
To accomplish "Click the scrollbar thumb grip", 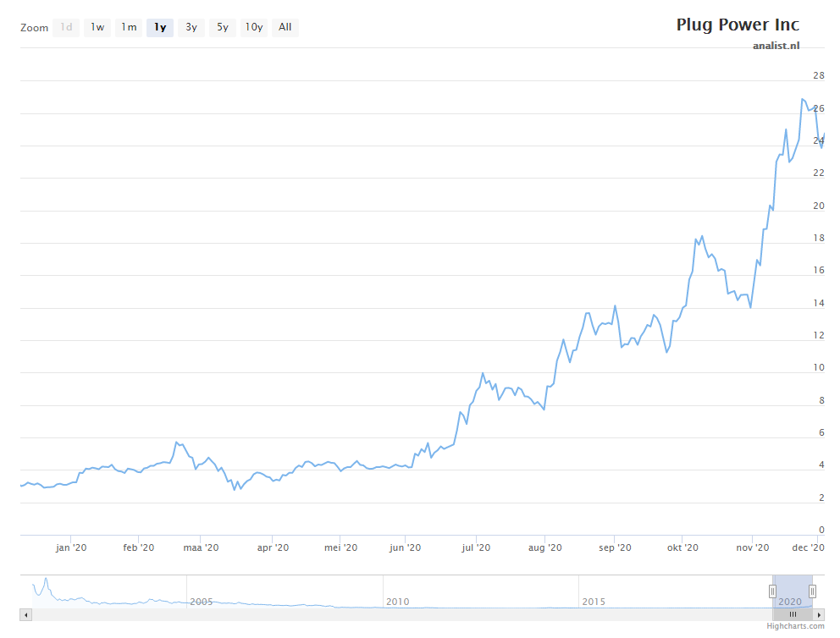I will click(793, 614).
